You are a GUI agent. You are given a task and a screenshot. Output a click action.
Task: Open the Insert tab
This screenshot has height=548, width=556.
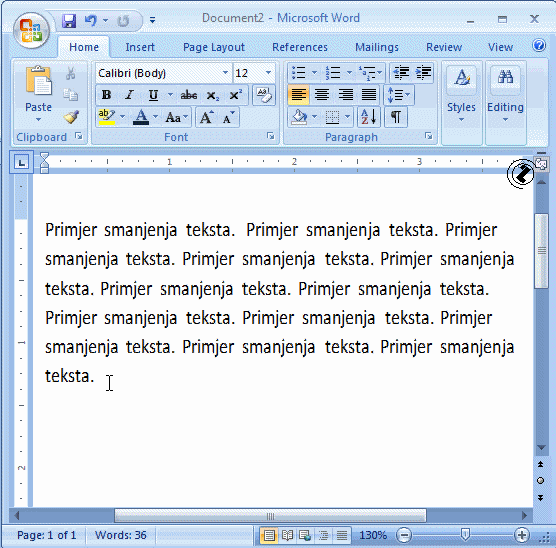coord(140,47)
